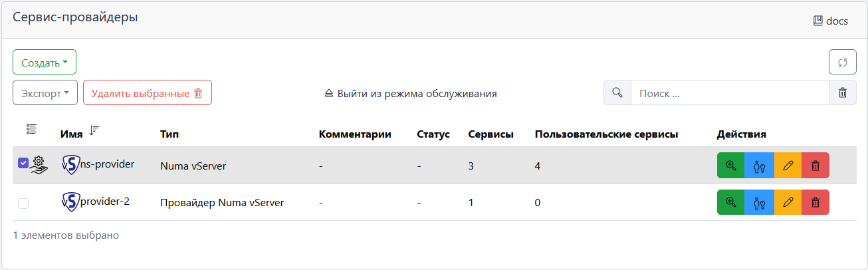Expand the Создать dropdown
The width and height of the screenshot is (868, 270).
pyautogui.click(x=45, y=63)
